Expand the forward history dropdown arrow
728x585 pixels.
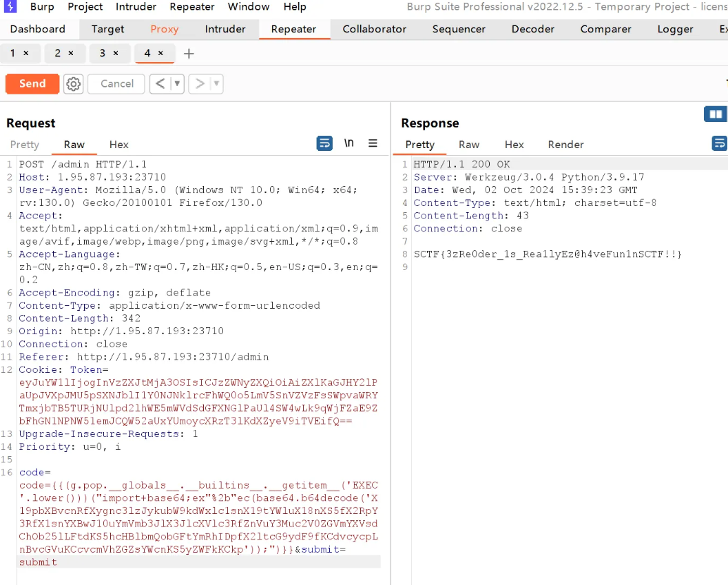pos(216,83)
